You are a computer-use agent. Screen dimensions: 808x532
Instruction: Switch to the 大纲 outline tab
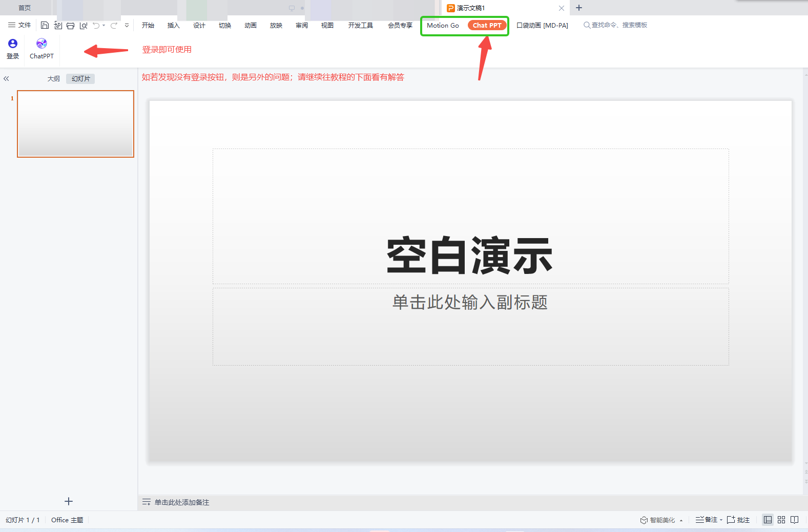click(x=54, y=78)
